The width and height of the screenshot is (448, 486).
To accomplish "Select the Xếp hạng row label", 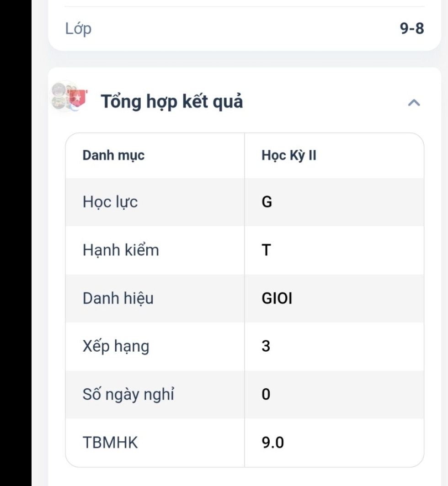I will click(x=116, y=346).
